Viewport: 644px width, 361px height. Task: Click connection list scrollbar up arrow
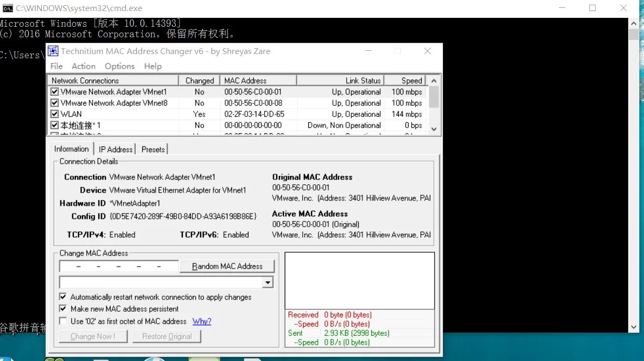(434, 81)
